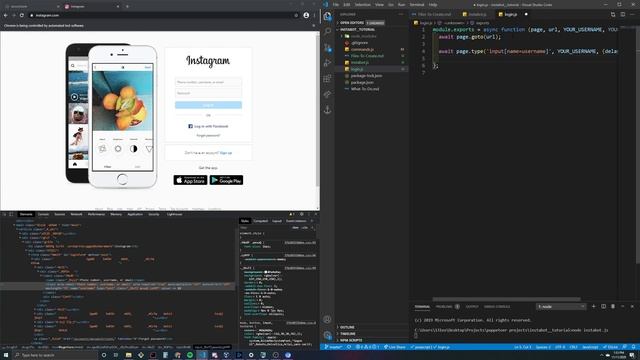This screenshot has height=360, width=640.
Task: Open File Explorer from the Windows taskbar
Action: coord(129,355)
